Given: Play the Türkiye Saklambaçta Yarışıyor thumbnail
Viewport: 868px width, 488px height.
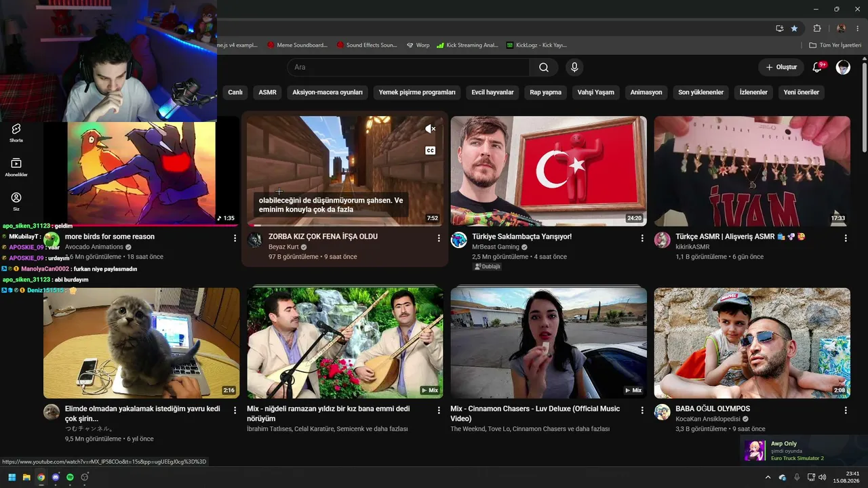Looking at the screenshot, I should coord(549,171).
